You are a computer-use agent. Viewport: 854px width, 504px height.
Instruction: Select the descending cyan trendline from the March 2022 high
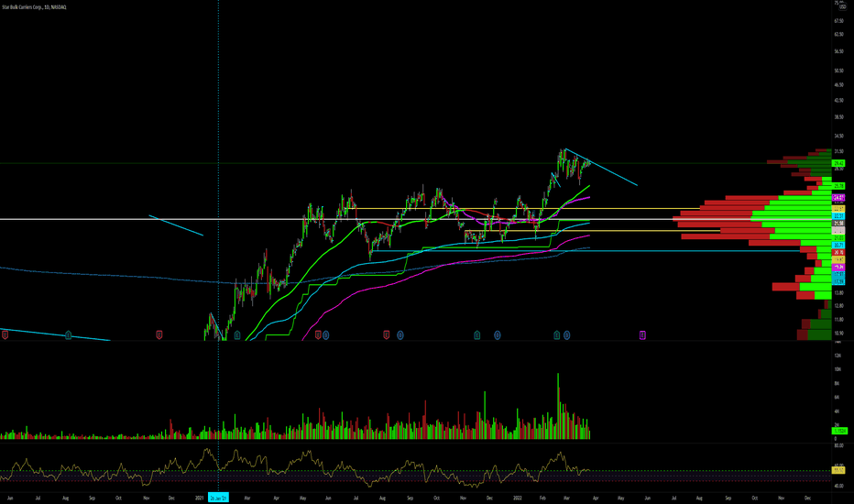coord(601,168)
